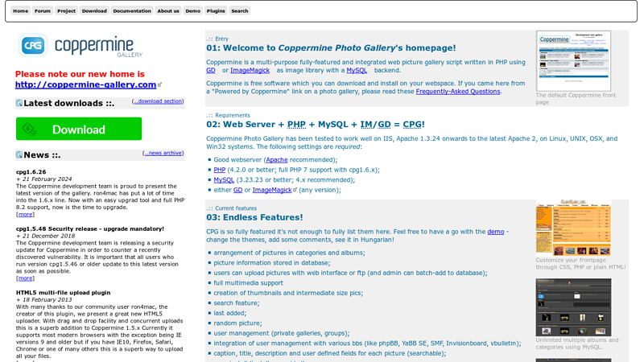This screenshot has height=362, width=644.
Task: Open the orange customized frontpage thumbnail
Action: coord(573,228)
